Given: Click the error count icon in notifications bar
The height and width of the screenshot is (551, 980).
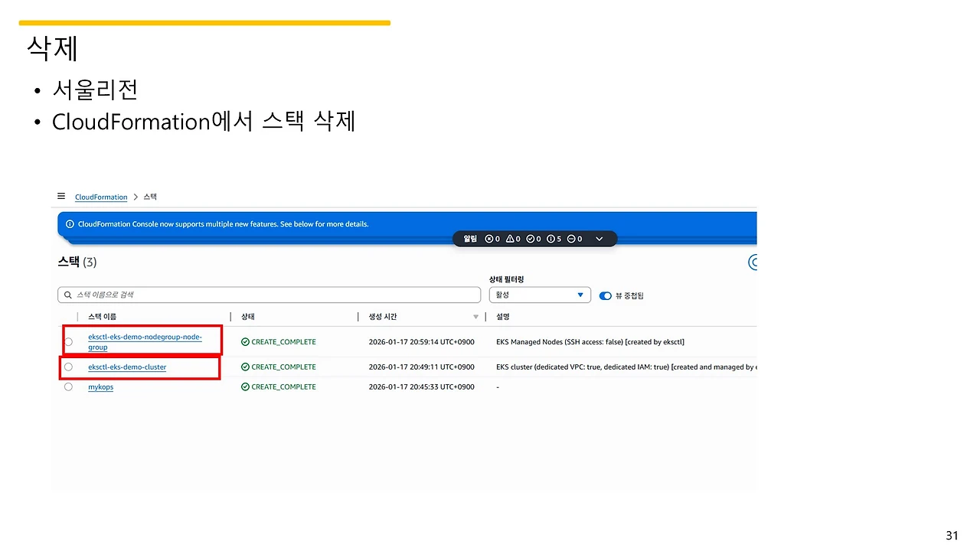Looking at the screenshot, I should point(488,238).
